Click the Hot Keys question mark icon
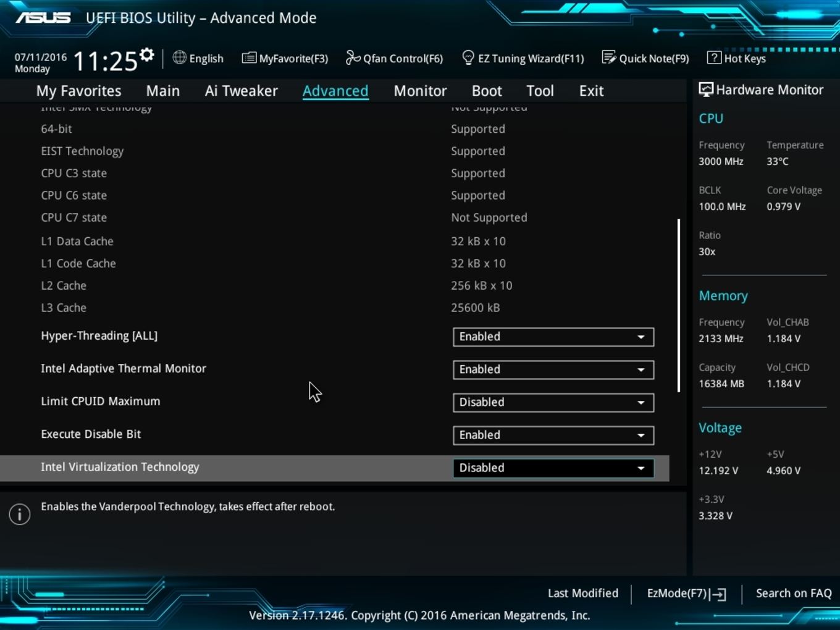The height and width of the screenshot is (630, 840). pyautogui.click(x=714, y=57)
